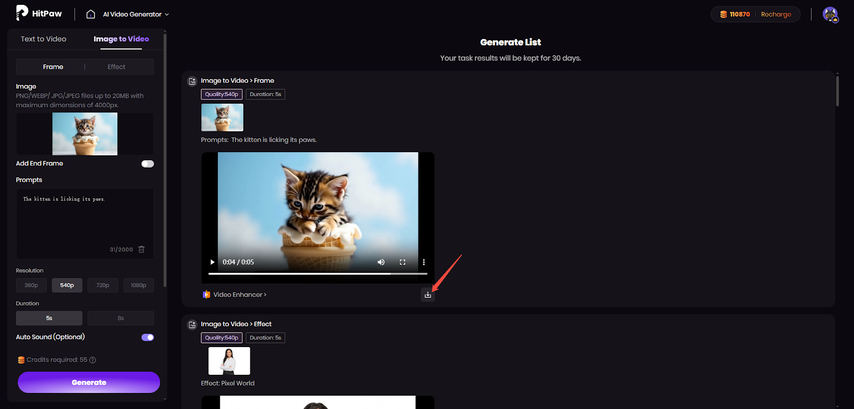The width and height of the screenshot is (854, 409).
Task: Select 8s duration
Action: click(120, 318)
